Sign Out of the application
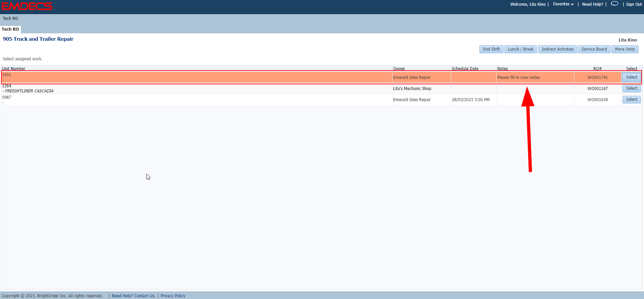This screenshot has height=299, width=644. (634, 4)
